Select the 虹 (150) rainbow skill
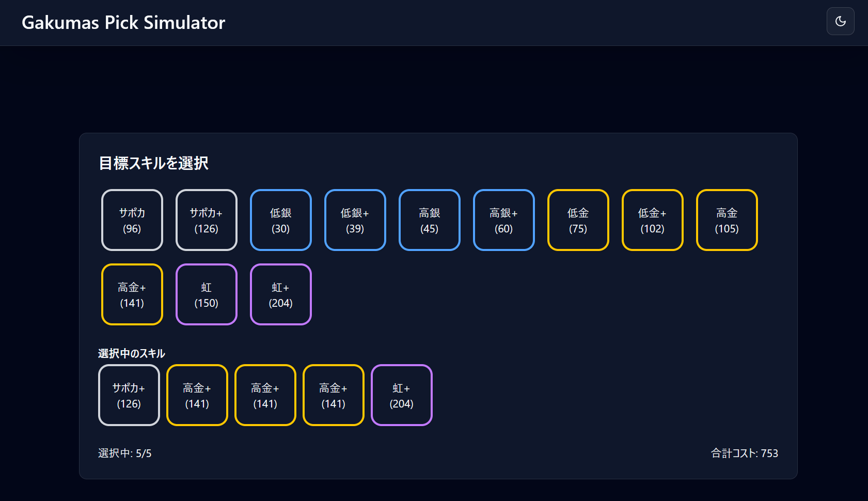868x501 pixels. [x=206, y=294]
